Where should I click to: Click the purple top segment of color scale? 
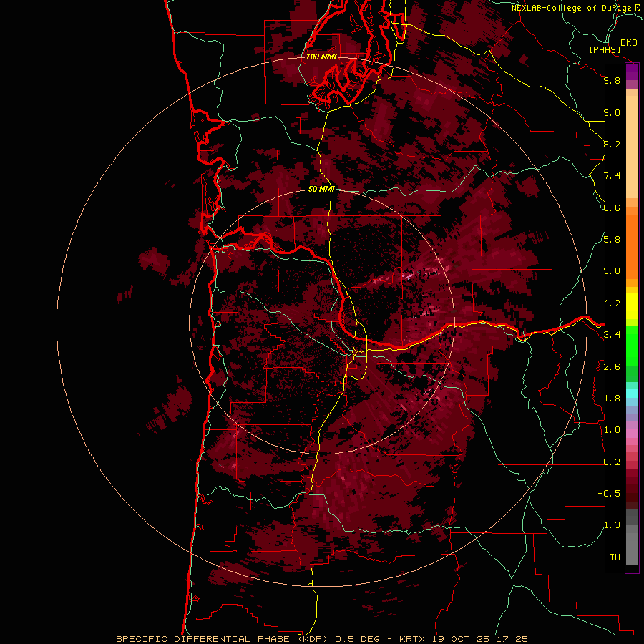coord(632,72)
